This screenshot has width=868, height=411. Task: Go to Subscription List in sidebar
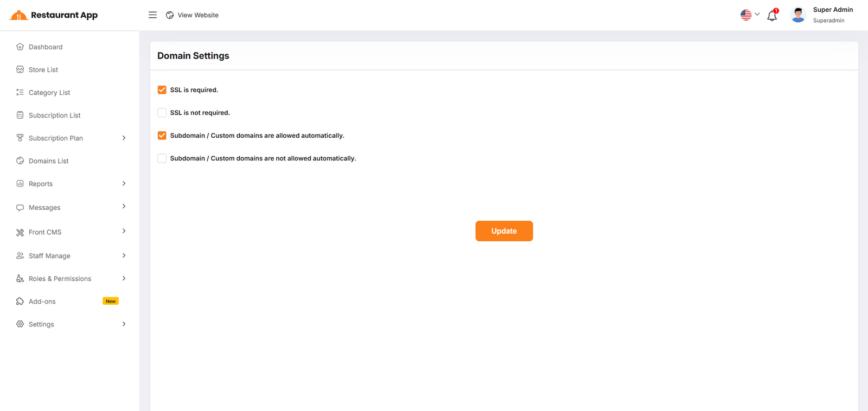point(54,115)
